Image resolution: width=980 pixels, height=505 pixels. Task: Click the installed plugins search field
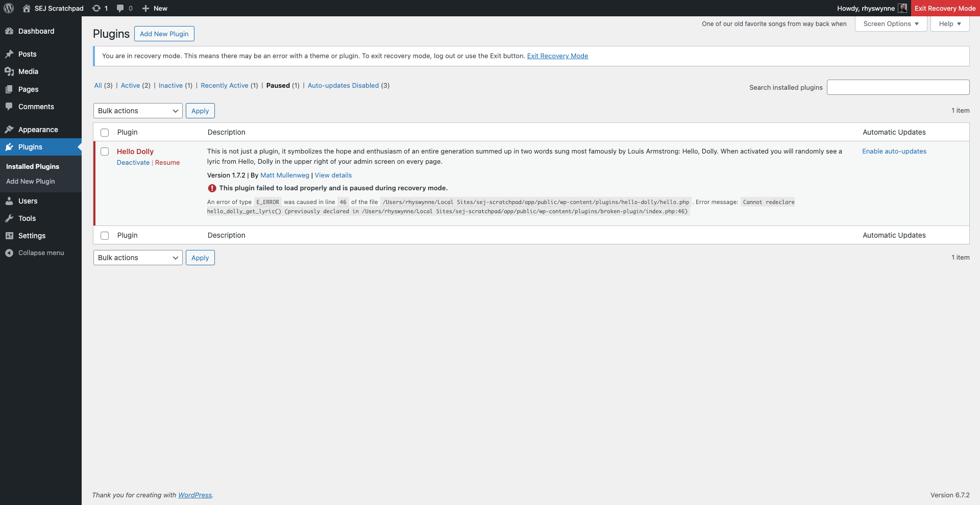(x=898, y=87)
